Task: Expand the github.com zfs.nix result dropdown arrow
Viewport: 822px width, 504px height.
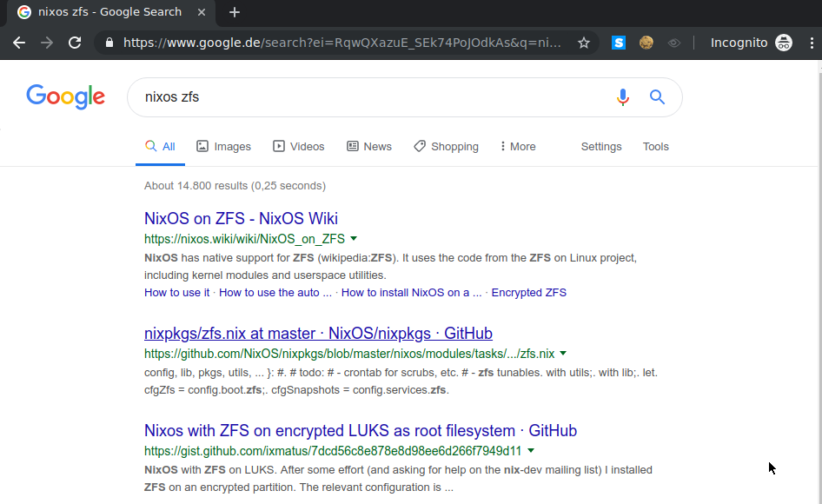Action: [x=563, y=354]
